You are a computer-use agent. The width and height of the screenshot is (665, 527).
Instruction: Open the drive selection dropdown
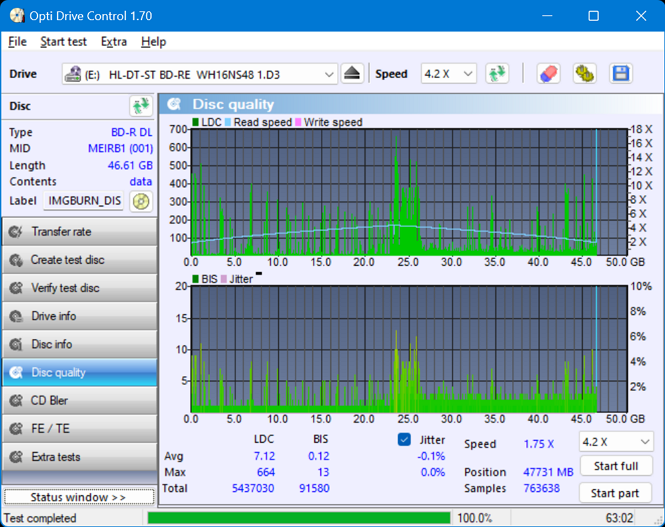pyautogui.click(x=200, y=74)
